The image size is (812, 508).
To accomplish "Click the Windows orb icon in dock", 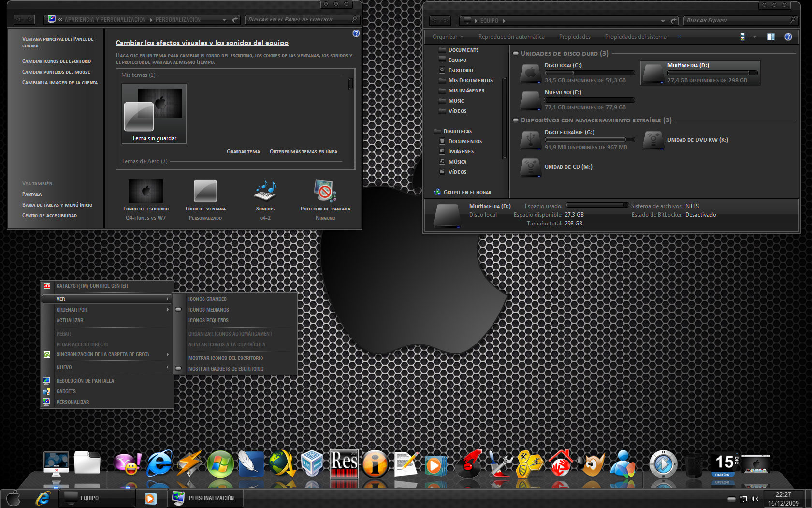I will click(x=220, y=463).
